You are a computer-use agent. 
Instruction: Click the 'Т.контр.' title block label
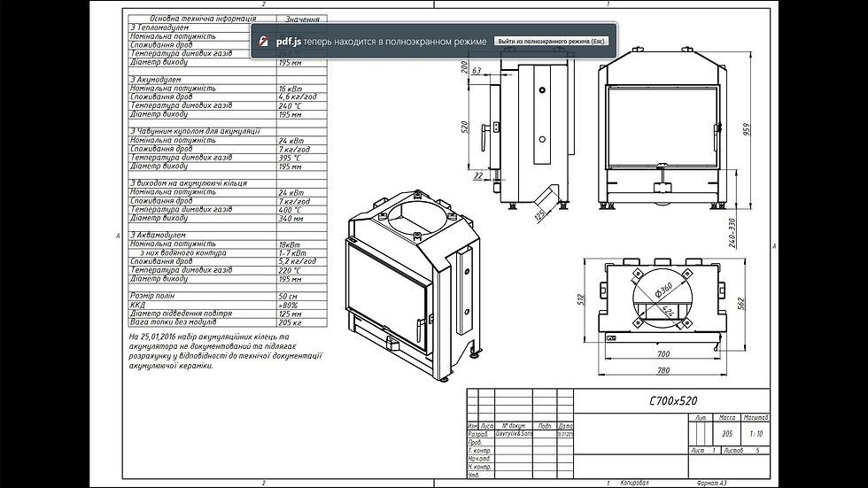479,451
